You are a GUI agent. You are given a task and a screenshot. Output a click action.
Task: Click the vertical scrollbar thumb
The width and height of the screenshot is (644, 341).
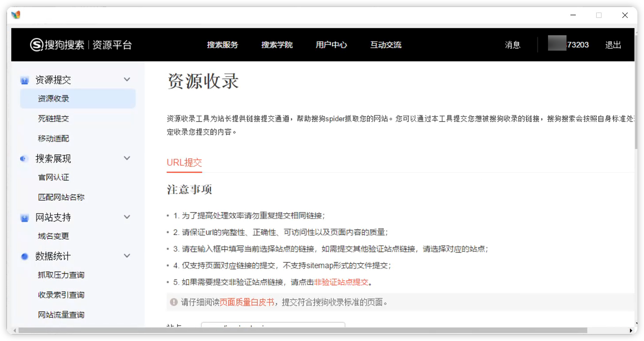[x=636, y=92]
